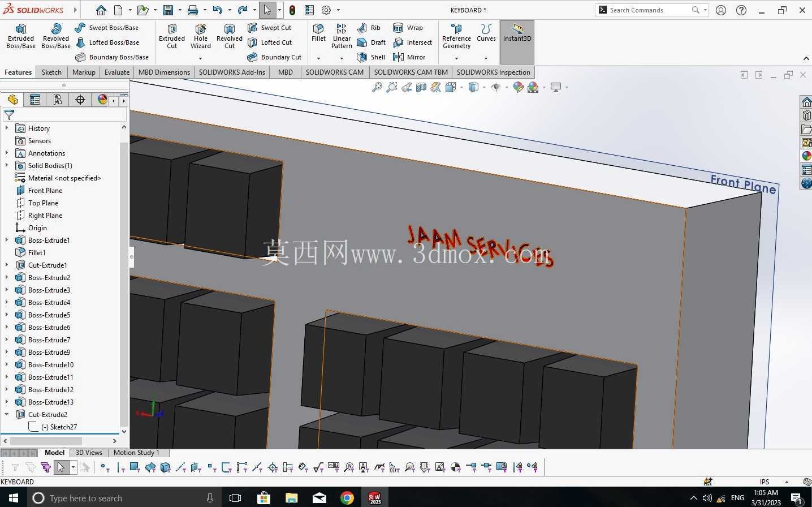Switch to the MBD Dimensions tab
The height and width of the screenshot is (507, 812).
[x=164, y=72]
